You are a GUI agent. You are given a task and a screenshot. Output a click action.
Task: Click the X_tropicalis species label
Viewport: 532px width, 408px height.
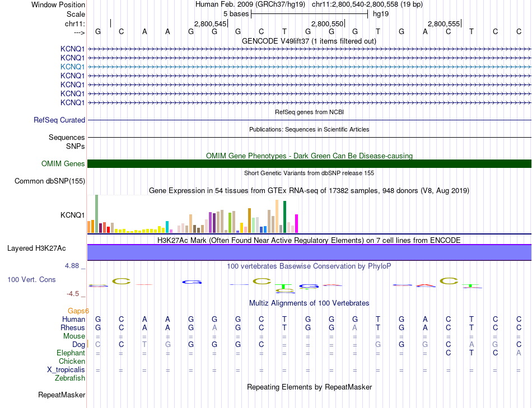point(66,370)
